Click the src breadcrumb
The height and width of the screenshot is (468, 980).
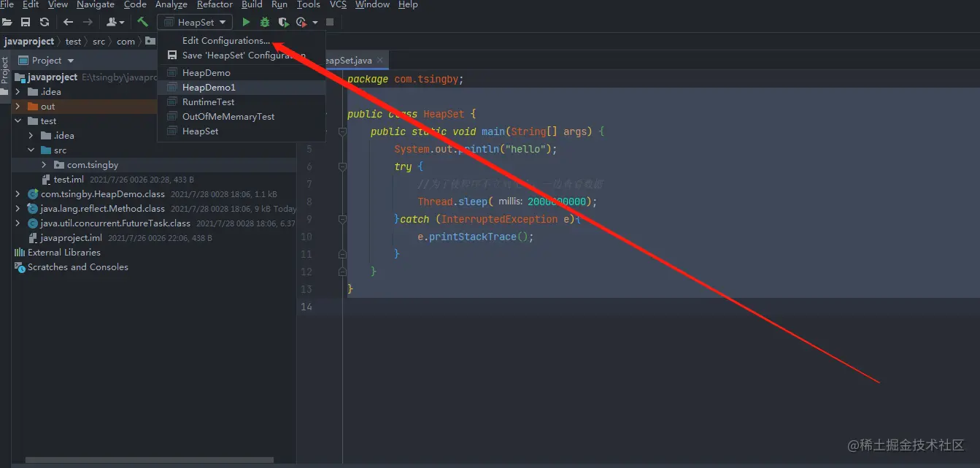click(99, 42)
